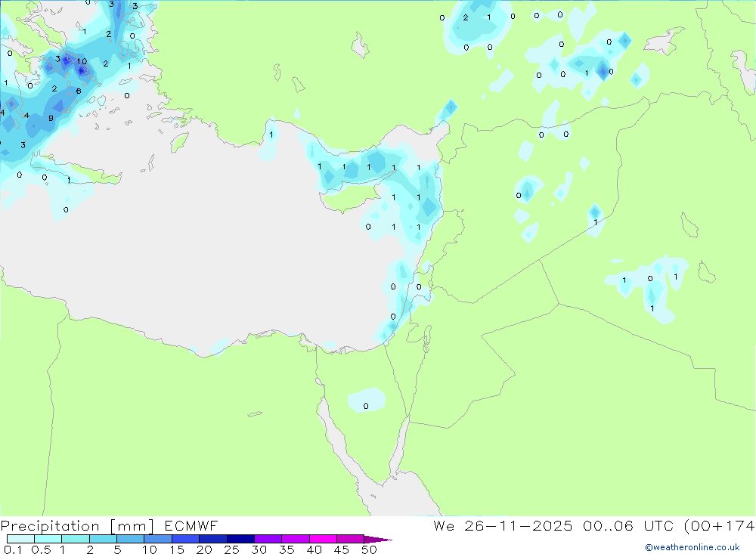Click the legend scale label '45'
756x554 pixels.
342,549
